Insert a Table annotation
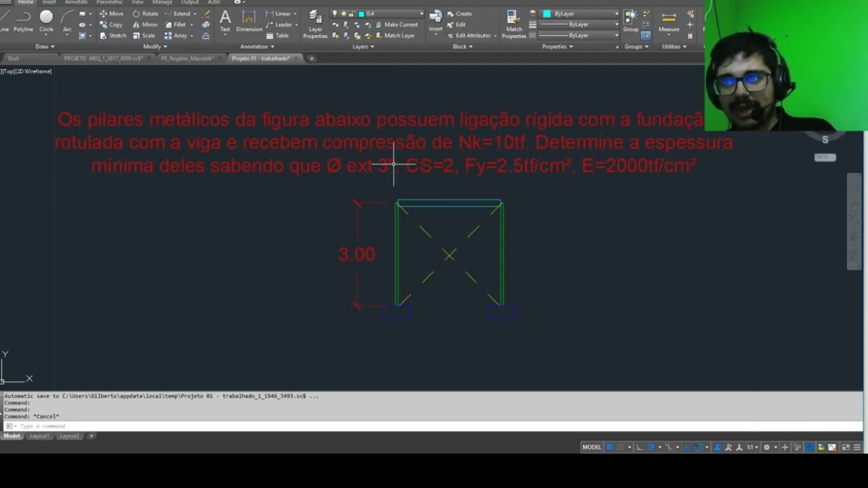The height and width of the screenshot is (488, 868). [277, 35]
